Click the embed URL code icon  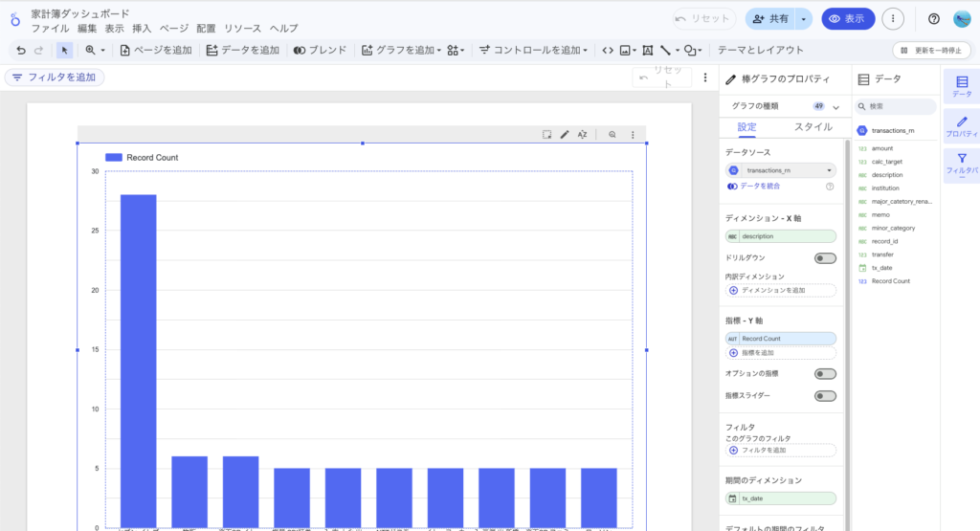tap(607, 50)
